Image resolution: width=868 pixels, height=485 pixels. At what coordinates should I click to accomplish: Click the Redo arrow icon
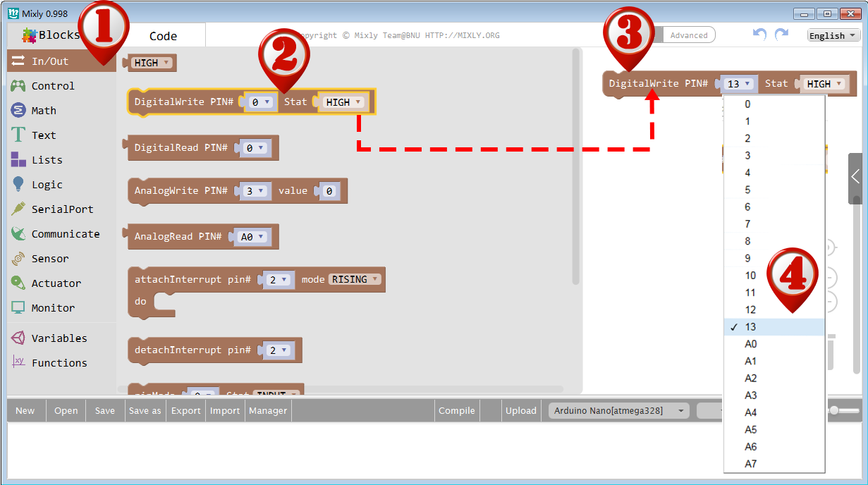(x=781, y=35)
